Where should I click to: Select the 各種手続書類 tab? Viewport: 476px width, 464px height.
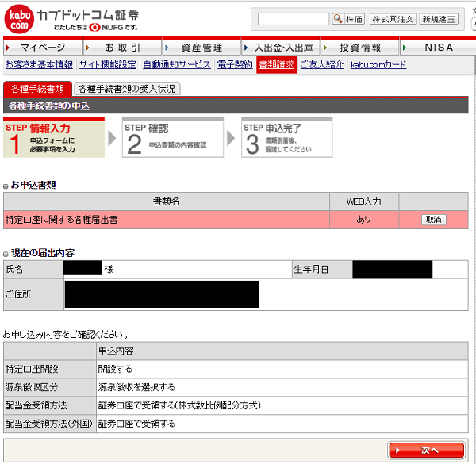coord(37,89)
